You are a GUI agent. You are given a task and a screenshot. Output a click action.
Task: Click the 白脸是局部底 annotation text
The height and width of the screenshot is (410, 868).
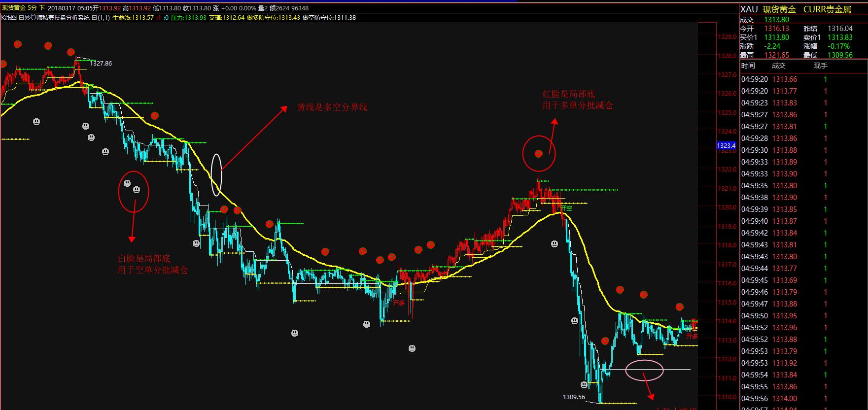(x=144, y=259)
